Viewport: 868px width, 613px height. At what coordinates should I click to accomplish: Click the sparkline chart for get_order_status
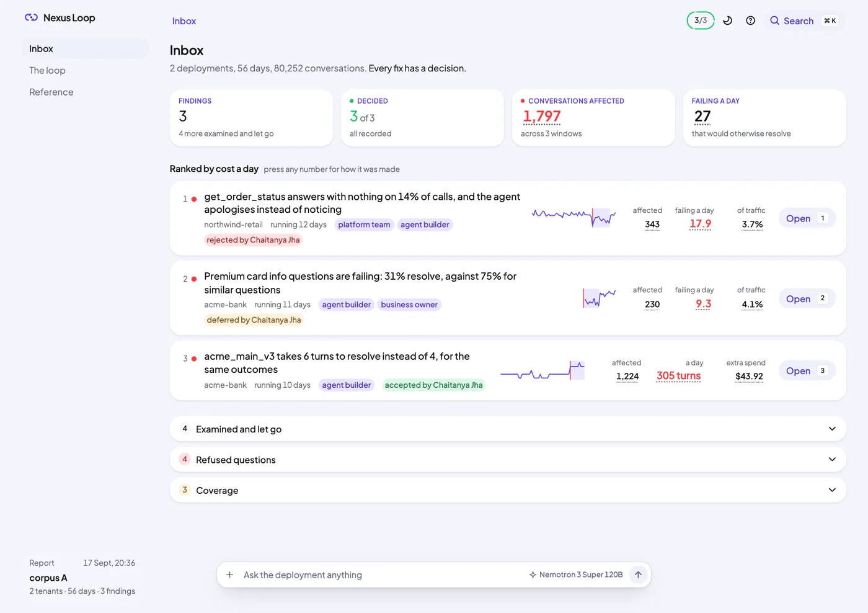pos(573,217)
